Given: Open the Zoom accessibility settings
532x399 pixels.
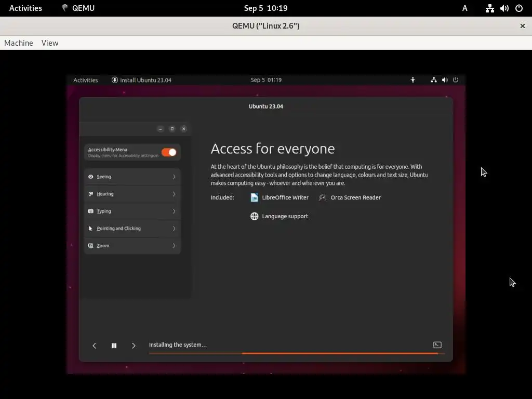Looking at the screenshot, I should tap(132, 246).
